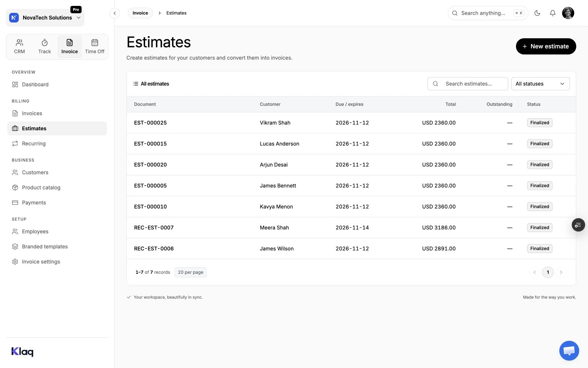Switch to the Track module
The width and height of the screenshot is (588, 368).
(x=44, y=47)
